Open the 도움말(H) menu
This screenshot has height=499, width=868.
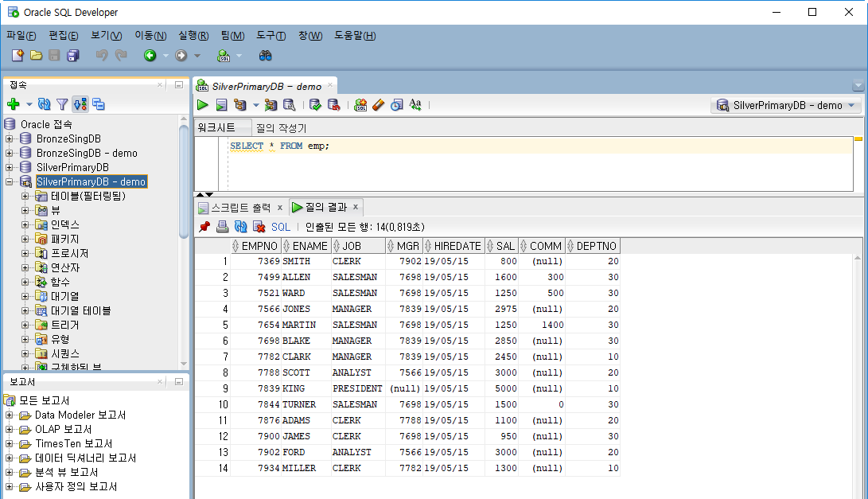[x=355, y=36]
